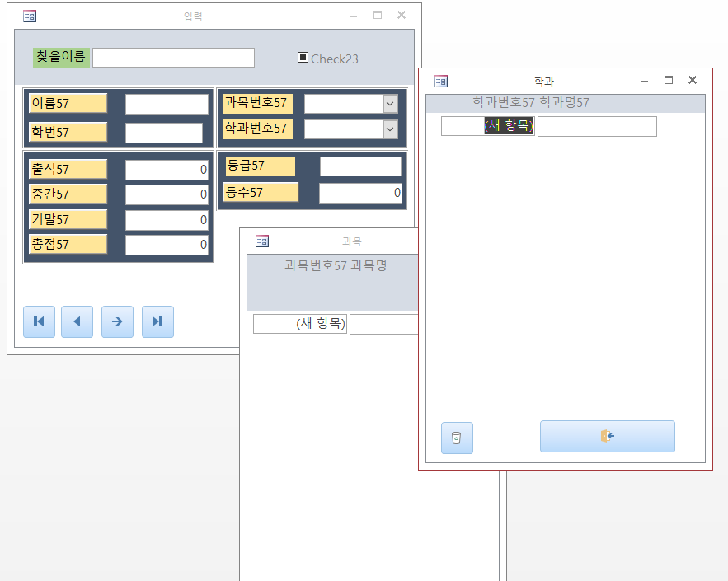Click the 총점57 value field

coord(167,245)
